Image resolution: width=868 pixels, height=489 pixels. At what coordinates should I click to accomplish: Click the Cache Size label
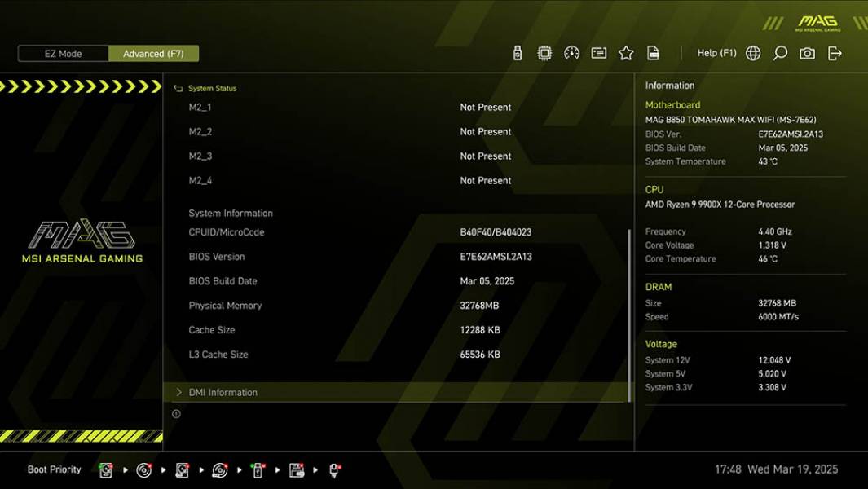pos(211,330)
